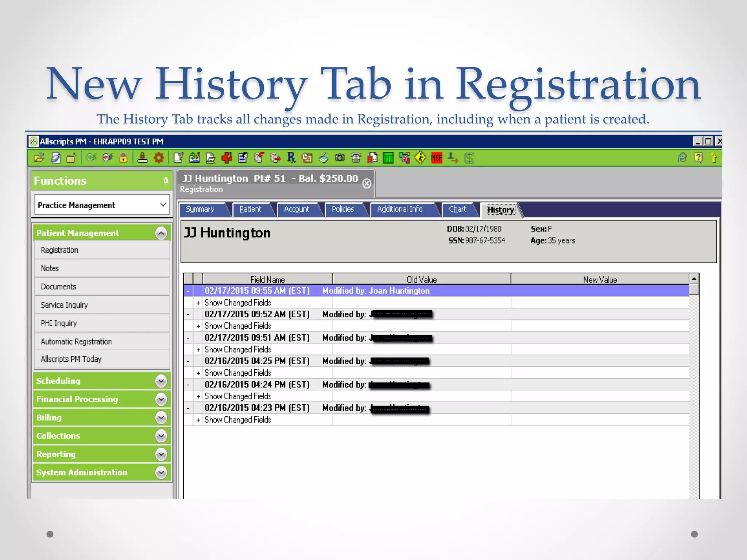Viewport: 747px width, 560px height.
Task: Click the camera toolbar icon
Action: [340, 158]
